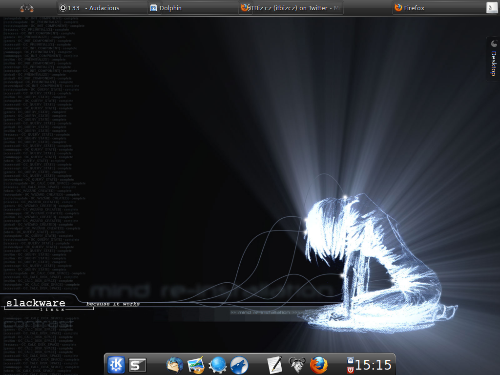Open Firefox from the bottom dock
The image size is (500, 375).
click(318, 365)
